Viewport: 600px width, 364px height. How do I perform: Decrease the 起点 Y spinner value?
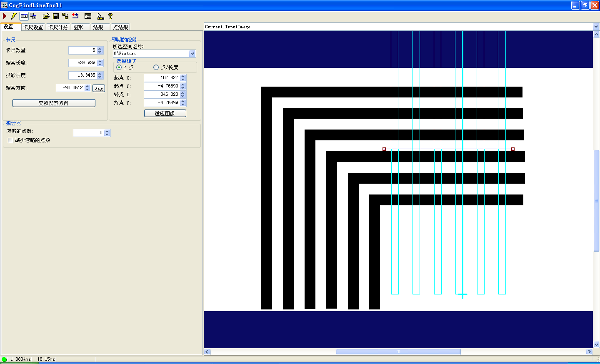pos(183,87)
